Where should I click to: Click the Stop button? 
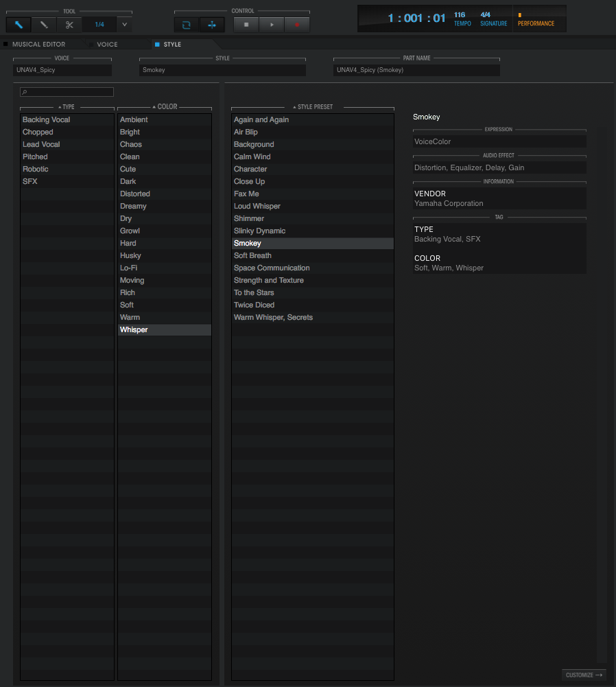tap(246, 25)
